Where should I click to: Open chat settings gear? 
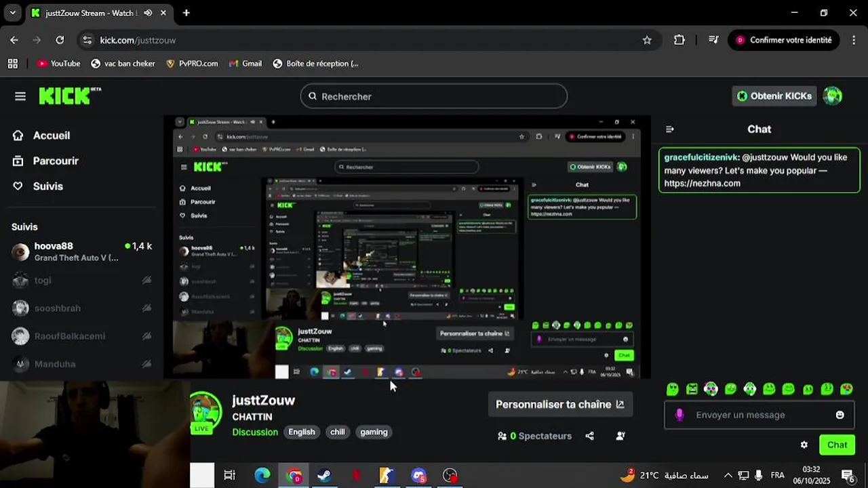[x=804, y=445]
